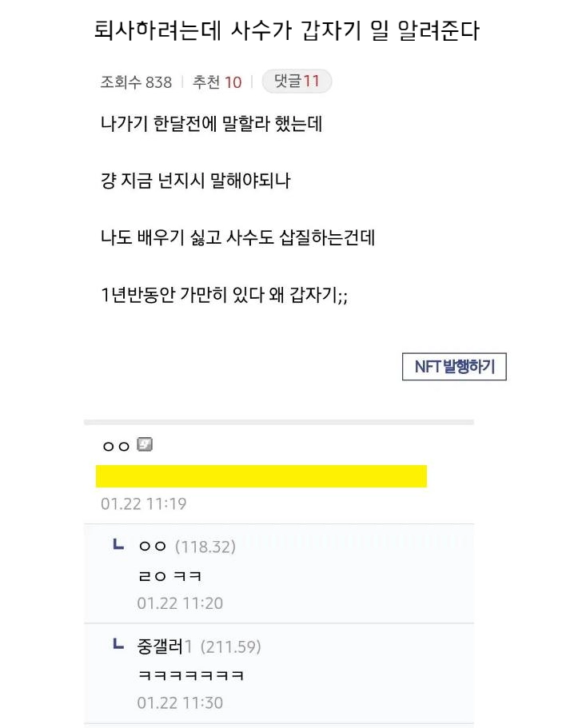Screen dimensions: 574x728
Task: Click the NFT 발행하기 button
Action: pyautogui.click(x=454, y=367)
